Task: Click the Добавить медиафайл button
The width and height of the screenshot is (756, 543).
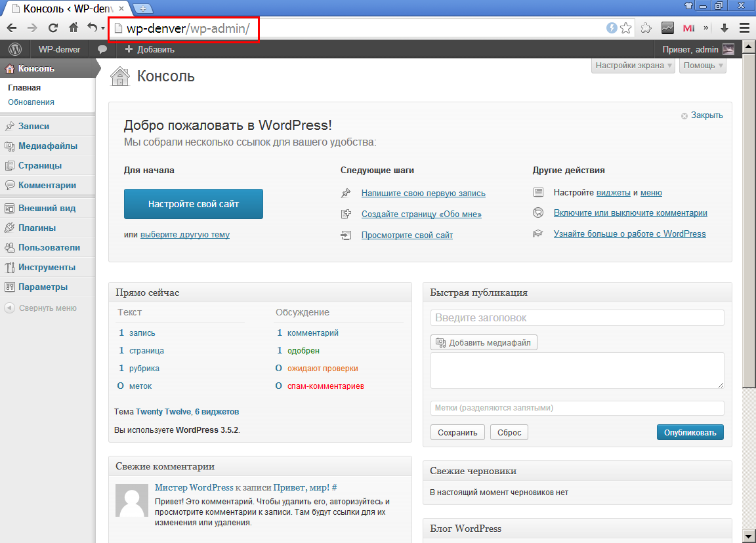Action: tap(484, 342)
